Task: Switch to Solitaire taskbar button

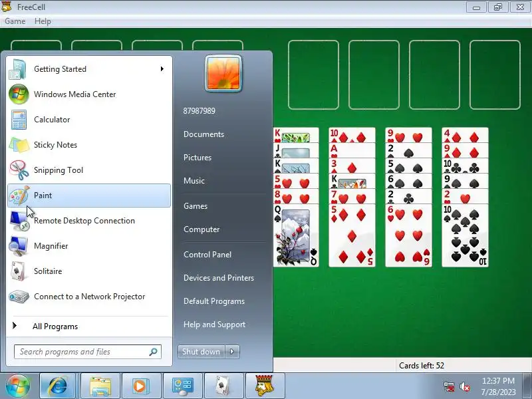Action: (224, 386)
